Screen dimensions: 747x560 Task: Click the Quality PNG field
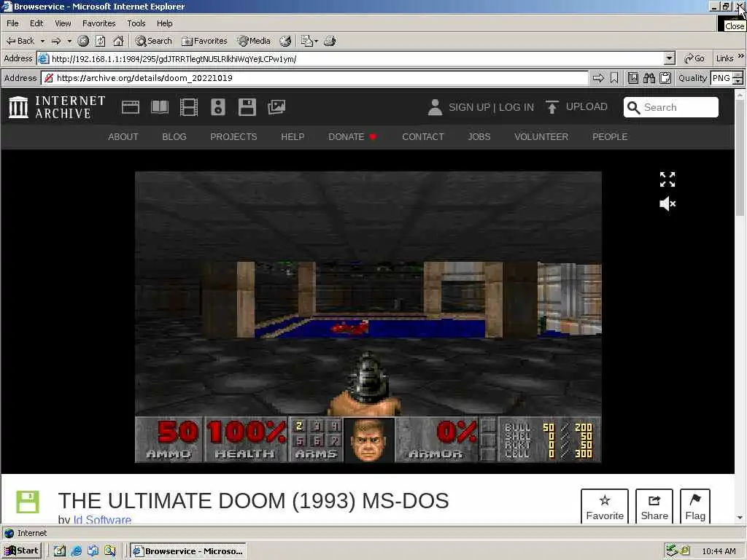coord(721,78)
